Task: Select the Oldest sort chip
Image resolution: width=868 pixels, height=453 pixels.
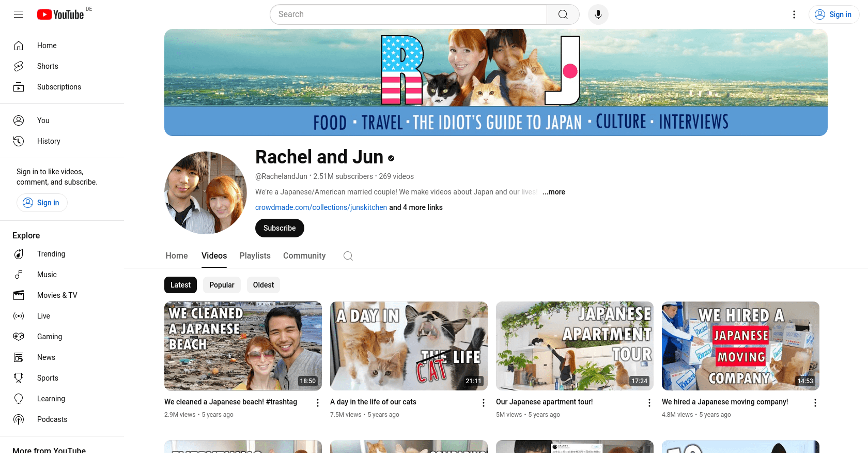Action: (x=263, y=285)
